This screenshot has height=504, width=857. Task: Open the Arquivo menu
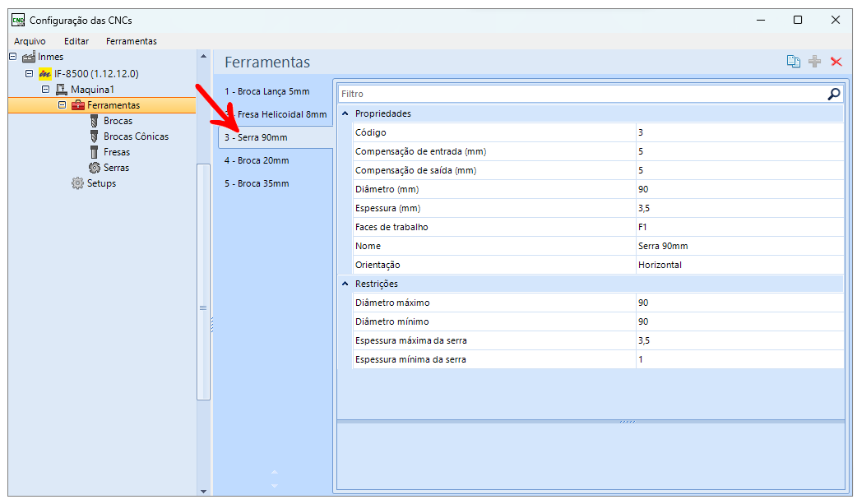(x=30, y=41)
